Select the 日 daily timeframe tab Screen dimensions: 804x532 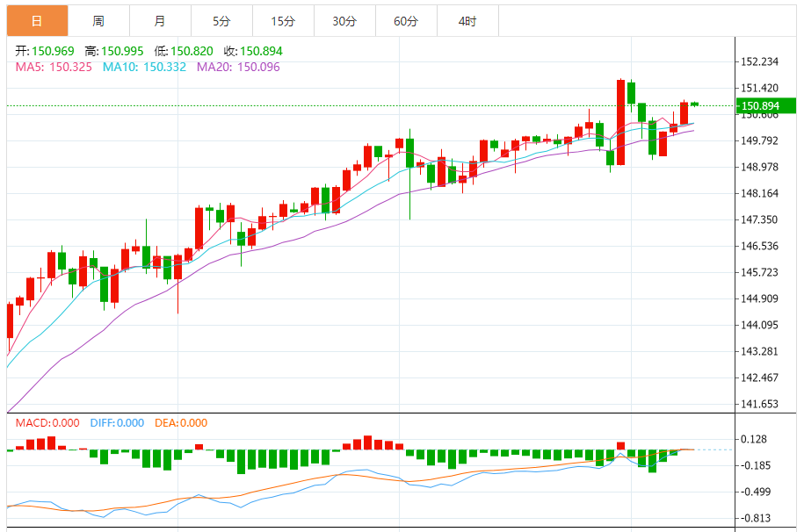[x=37, y=21]
